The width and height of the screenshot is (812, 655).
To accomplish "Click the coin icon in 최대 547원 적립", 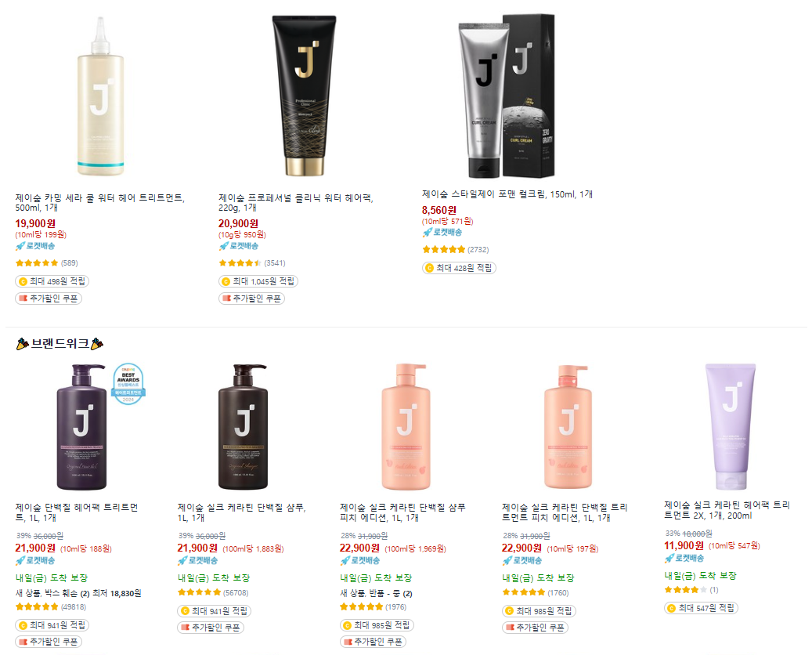I will coord(672,608).
